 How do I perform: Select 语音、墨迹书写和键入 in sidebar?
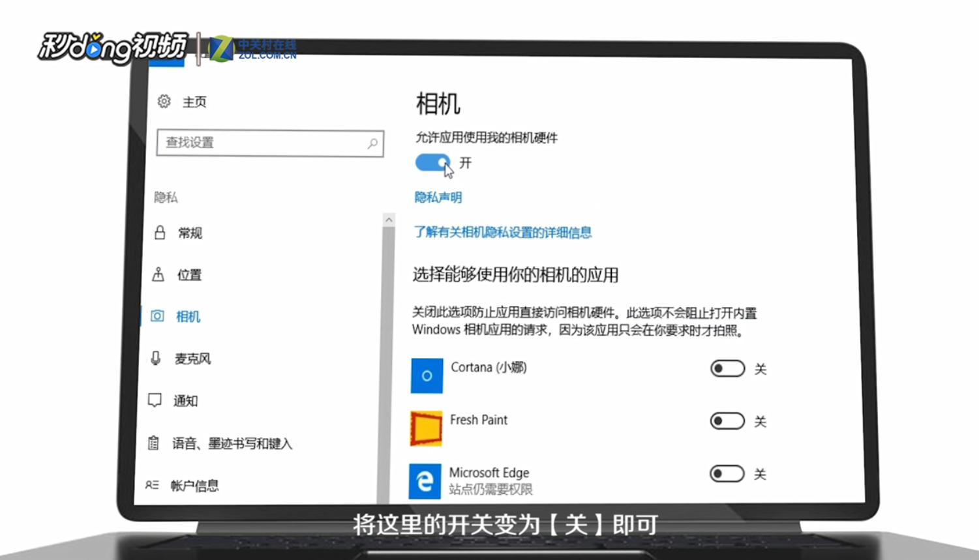232,444
